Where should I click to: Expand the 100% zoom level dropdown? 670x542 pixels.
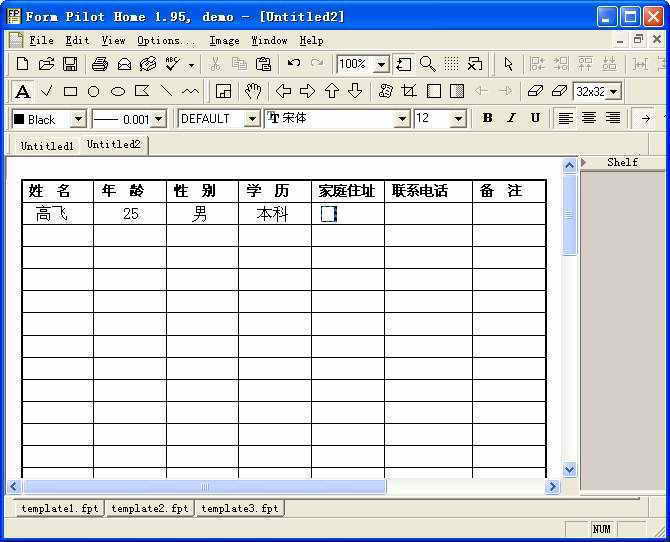(x=381, y=64)
